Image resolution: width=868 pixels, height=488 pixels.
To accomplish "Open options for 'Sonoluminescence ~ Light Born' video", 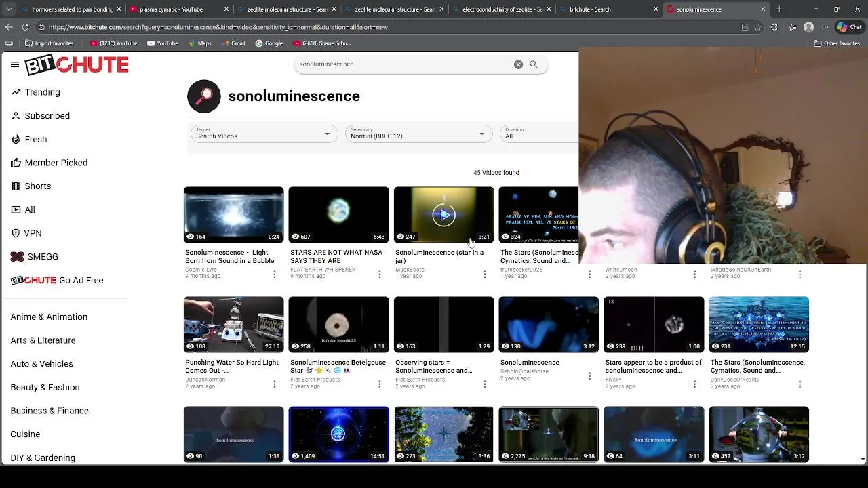I will click(275, 274).
